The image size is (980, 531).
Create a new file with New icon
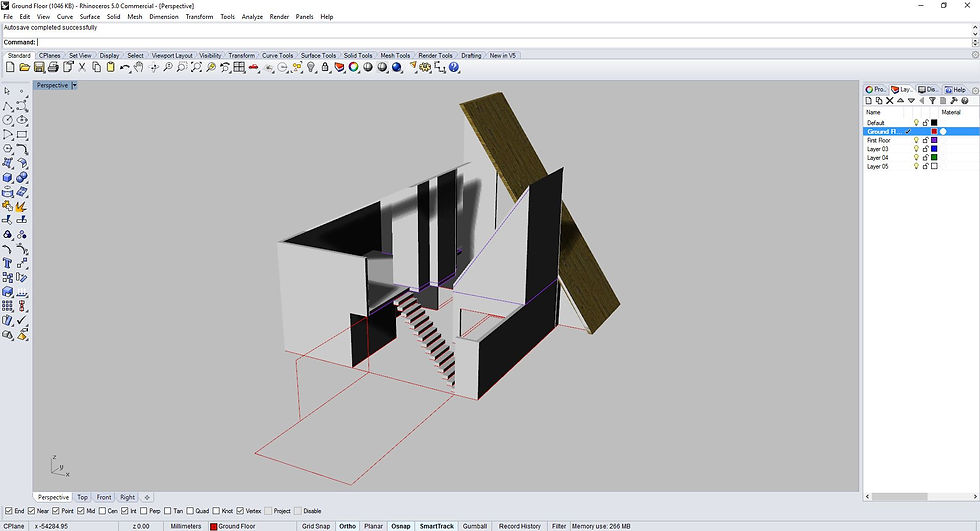click(10, 67)
